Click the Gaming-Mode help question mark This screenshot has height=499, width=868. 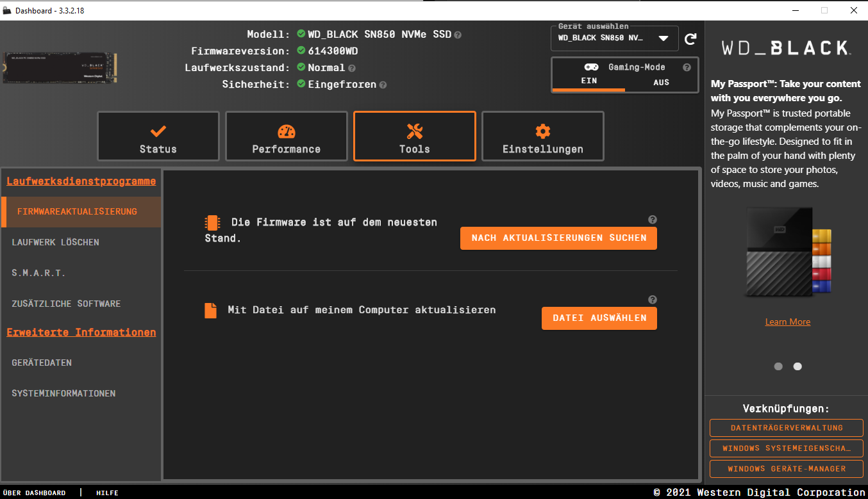pyautogui.click(x=687, y=67)
